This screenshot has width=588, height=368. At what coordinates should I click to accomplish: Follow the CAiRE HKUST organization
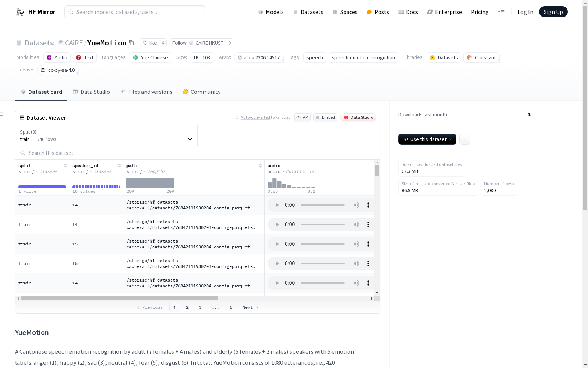click(198, 43)
